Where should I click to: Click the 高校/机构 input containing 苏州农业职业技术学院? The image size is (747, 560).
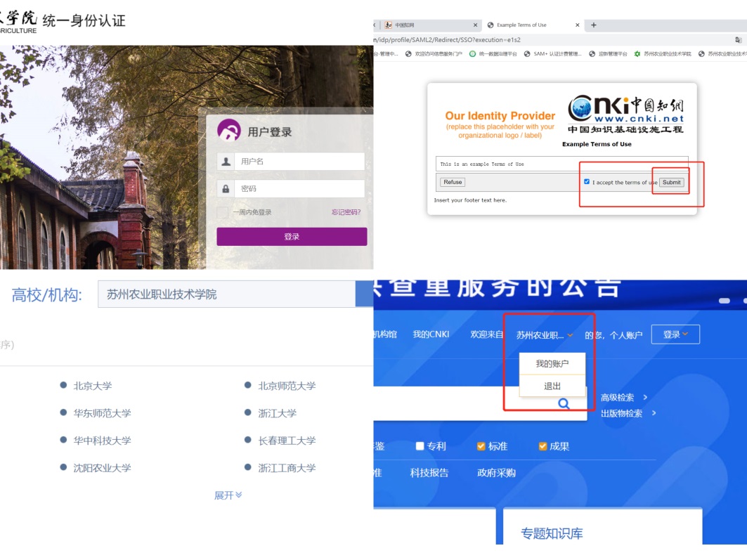tap(227, 294)
